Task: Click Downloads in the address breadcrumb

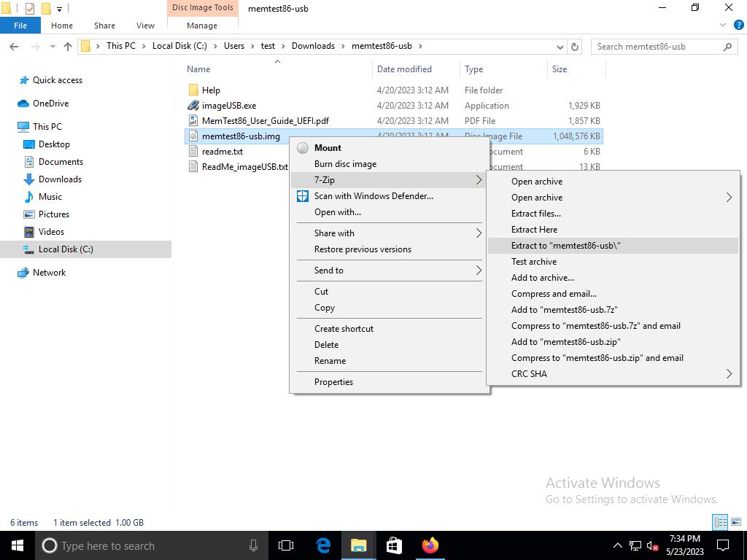Action: point(313,46)
